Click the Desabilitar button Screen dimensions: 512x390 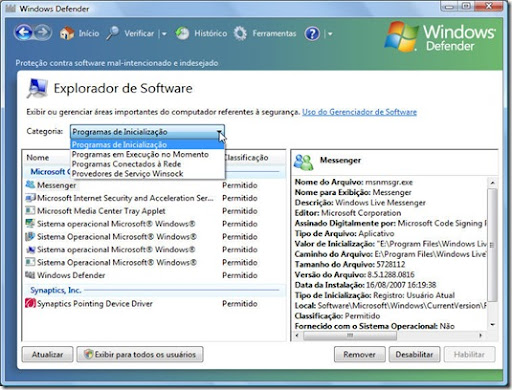pyautogui.click(x=414, y=354)
